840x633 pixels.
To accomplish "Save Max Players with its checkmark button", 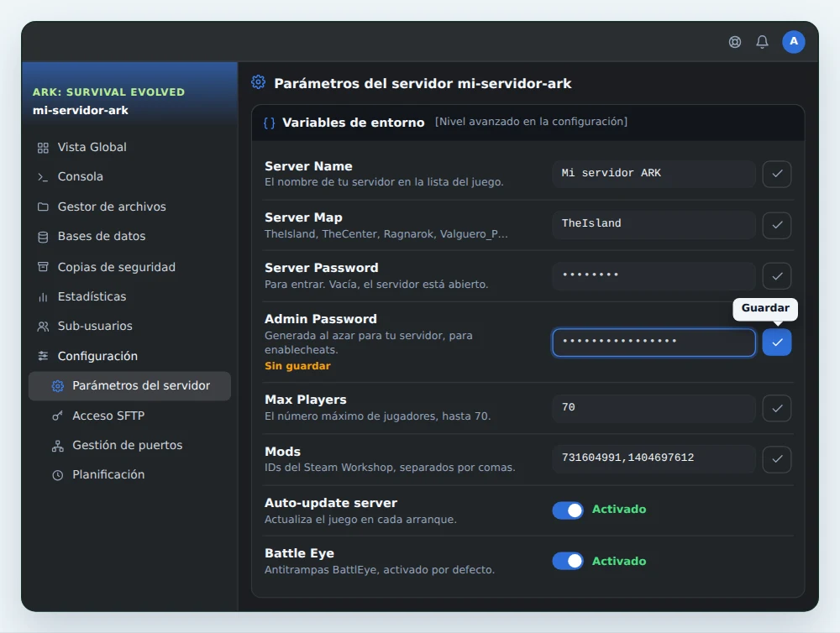I will [777, 409].
